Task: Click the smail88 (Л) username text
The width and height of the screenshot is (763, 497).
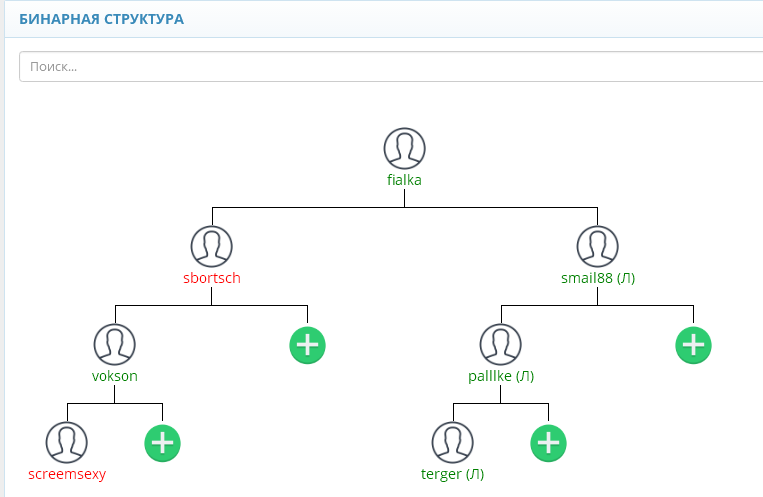Action: click(597, 278)
